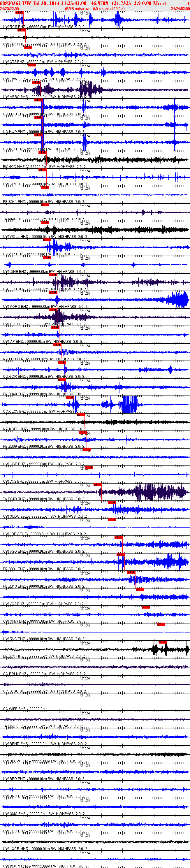Select the UW GMO EHZ station label
Screen dimensions: 190x868
point(44,814)
